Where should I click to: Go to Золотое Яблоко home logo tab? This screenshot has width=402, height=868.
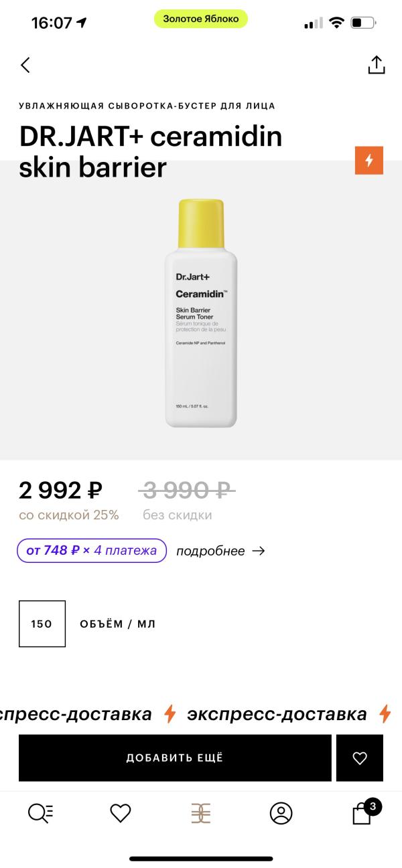(201, 813)
